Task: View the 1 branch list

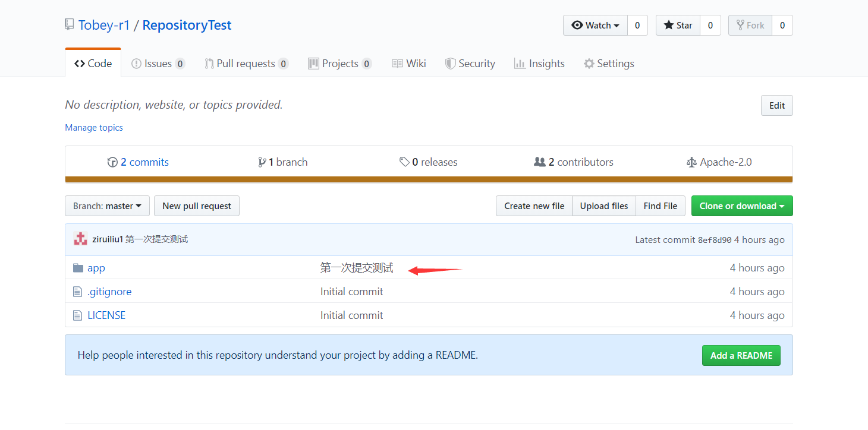Action: coord(283,162)
